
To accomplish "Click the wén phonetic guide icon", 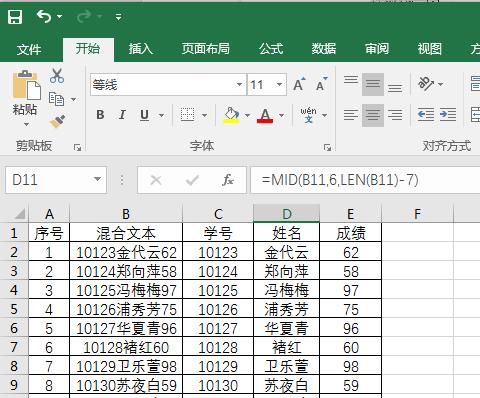I will [308, 115].
